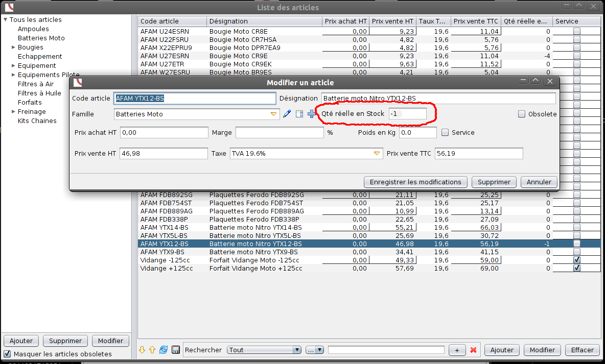Viewport: 605px width, 364px height.
Task: Select Echappement in the category tree
Action: (x=40, y=57)
